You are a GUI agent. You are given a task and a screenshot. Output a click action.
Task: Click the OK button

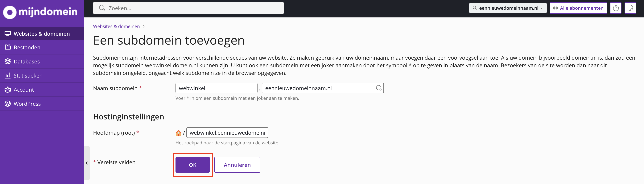point(192,165)
